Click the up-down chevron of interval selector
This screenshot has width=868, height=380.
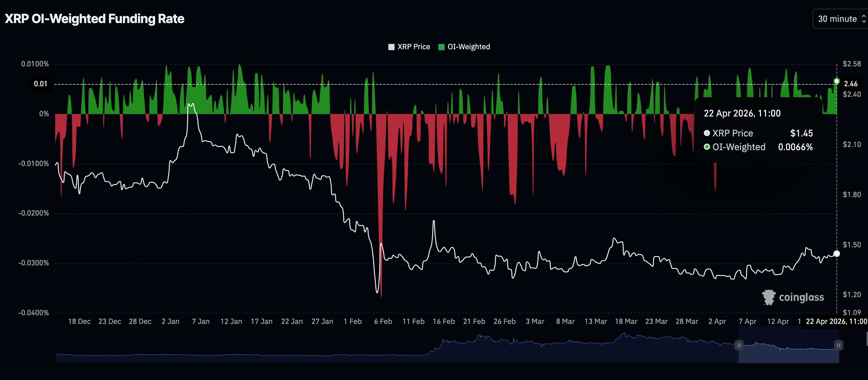[x=864, y=19]
